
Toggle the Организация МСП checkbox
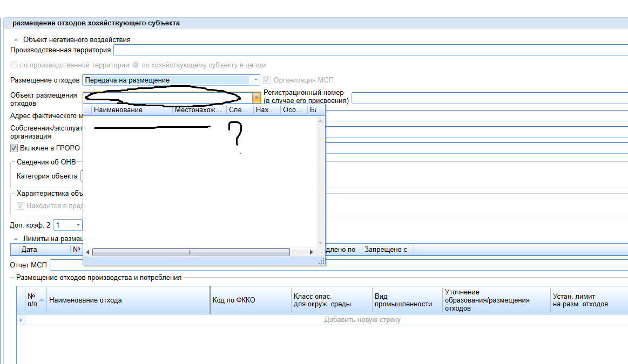pos(267,80)
